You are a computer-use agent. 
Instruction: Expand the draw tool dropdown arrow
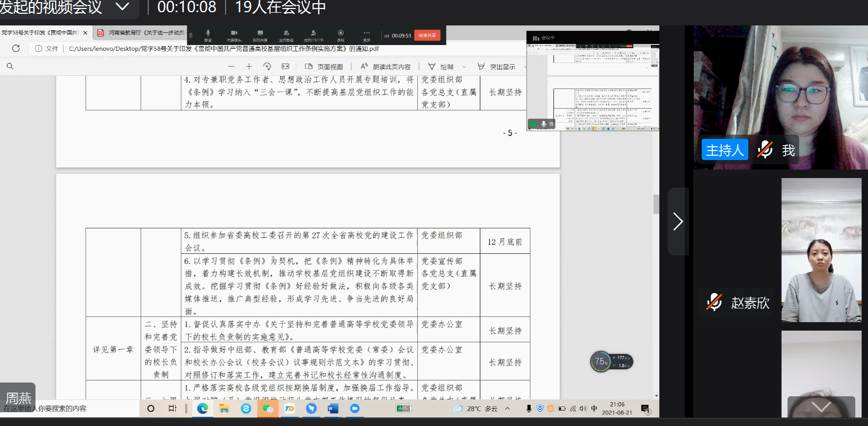464,67
